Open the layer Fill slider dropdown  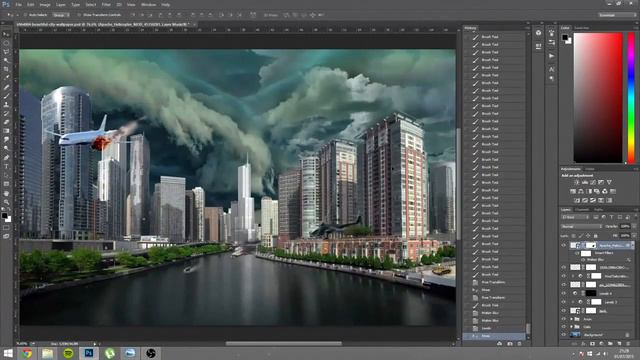[634, 236]
